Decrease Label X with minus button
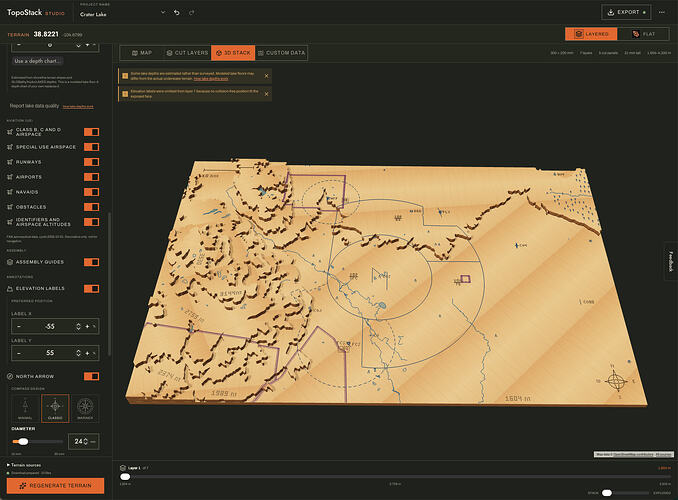Screen dimensions: 678x500 pyautogui.click(x=19, y=327)
